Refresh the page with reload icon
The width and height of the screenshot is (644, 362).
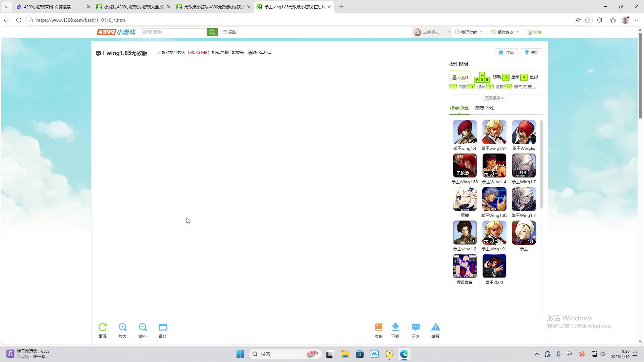(19, 20)
